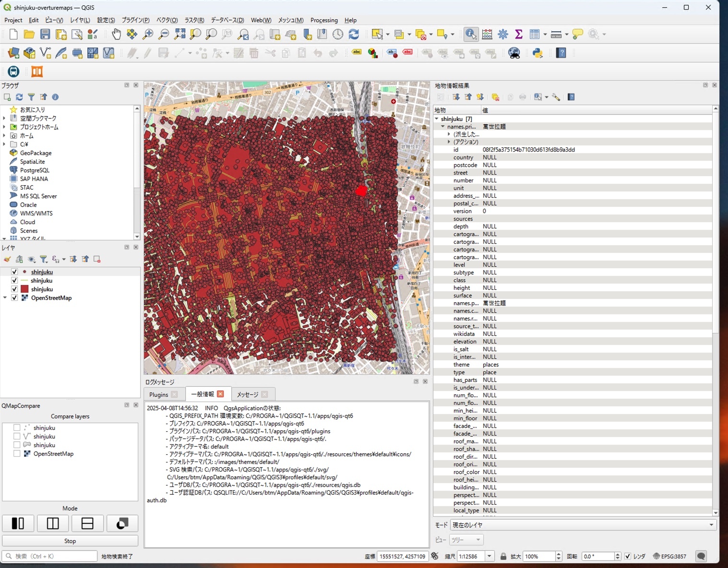The image size is (728, 568).
Task: Toggle visibility of OpenStreetMap in Layers panel
Action: point(14,297)
